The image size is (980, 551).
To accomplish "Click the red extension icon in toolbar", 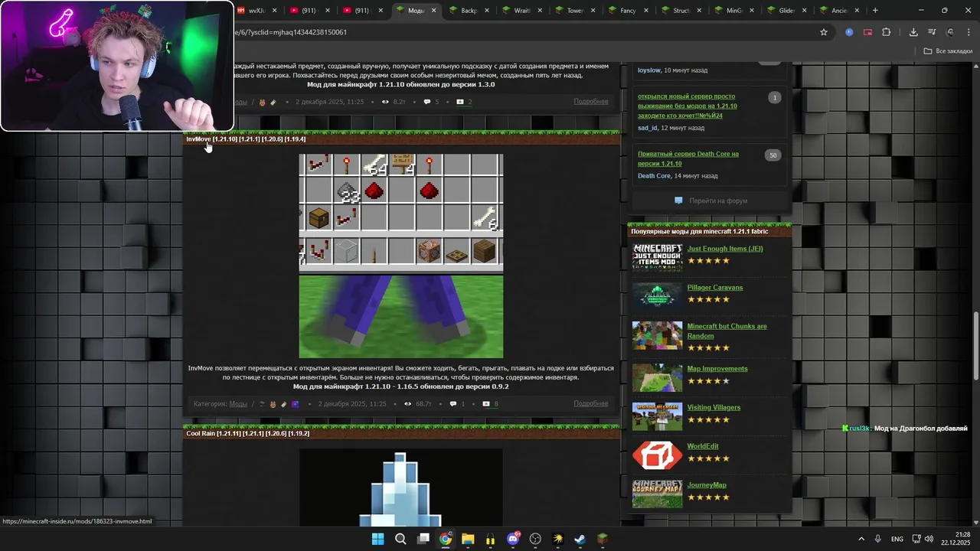I will pos(867,32).
